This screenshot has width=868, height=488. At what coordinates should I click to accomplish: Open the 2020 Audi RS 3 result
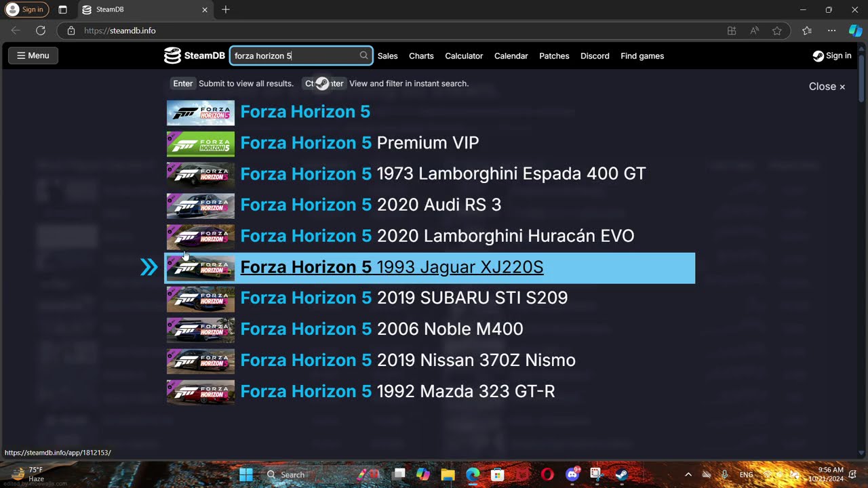pos(430,205)
